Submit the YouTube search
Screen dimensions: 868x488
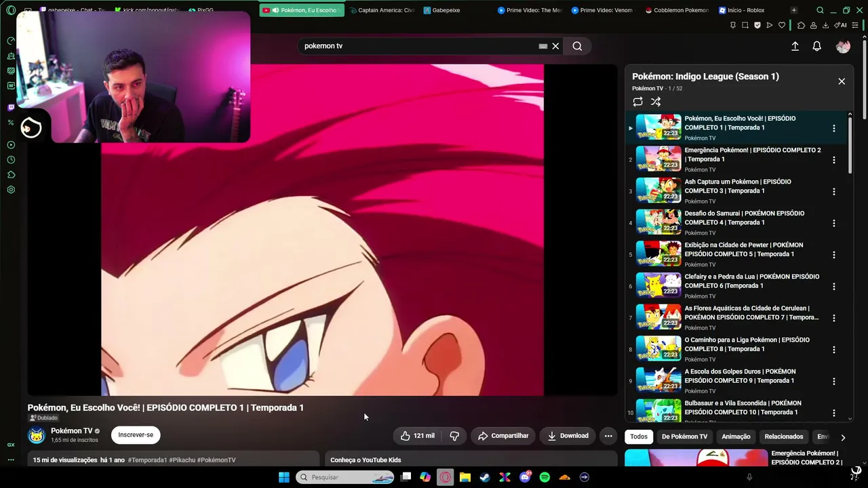(x=577, y=46)
